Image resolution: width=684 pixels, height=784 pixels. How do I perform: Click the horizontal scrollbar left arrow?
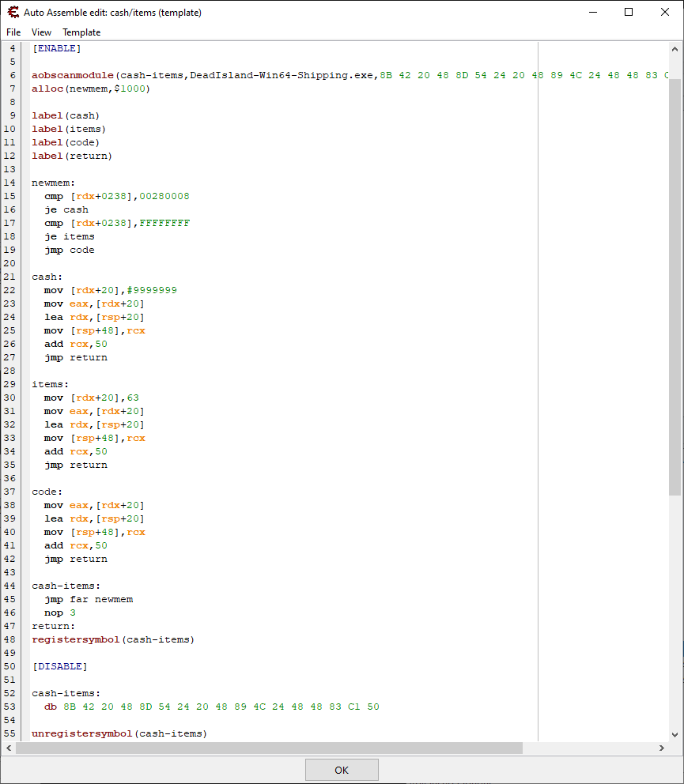[9, 748]
